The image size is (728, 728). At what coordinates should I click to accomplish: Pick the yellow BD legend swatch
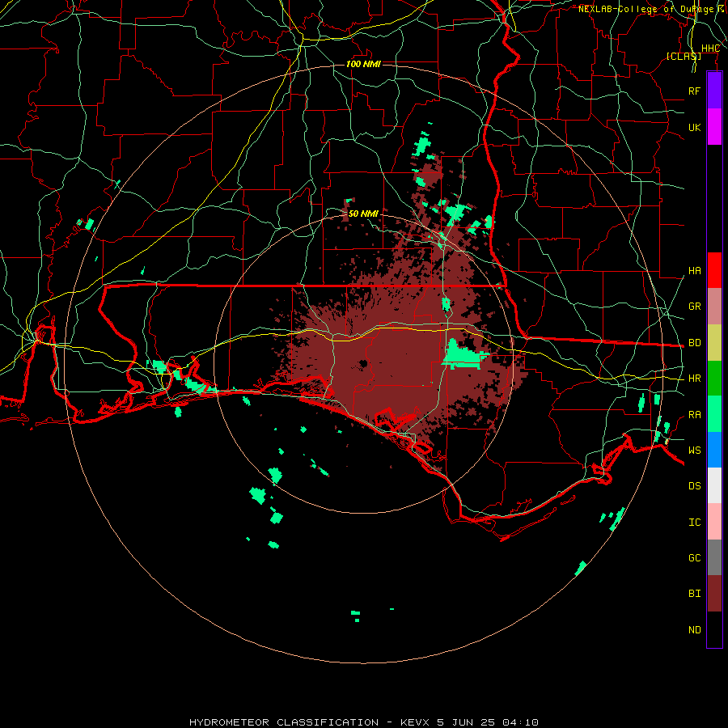click(x=714, y=343)
